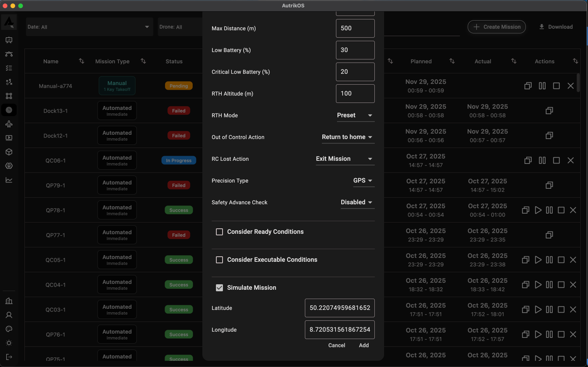
Task: Click the 3D cube icon in sidebar
Action: coord(9,152)
